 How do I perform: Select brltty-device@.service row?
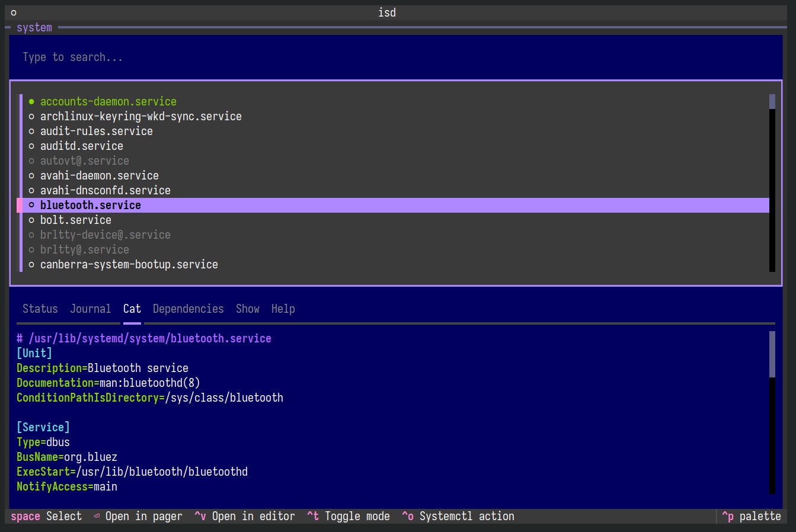[395, 235]
